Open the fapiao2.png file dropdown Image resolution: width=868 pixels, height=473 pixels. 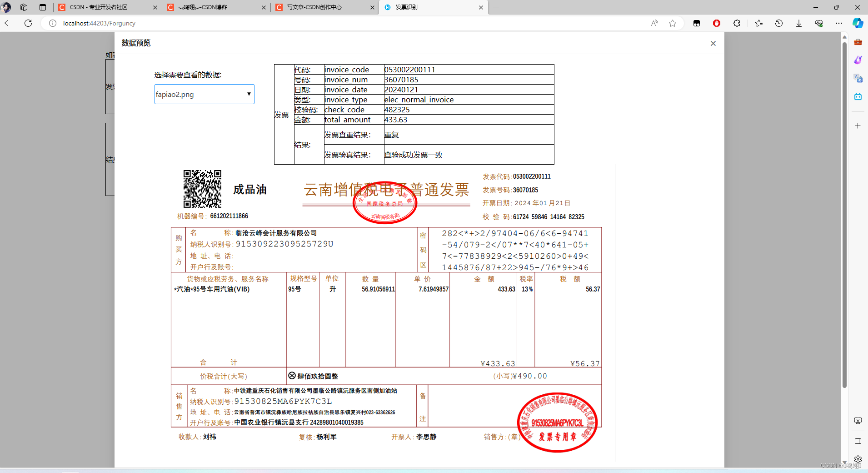click(x=205, y=94)
